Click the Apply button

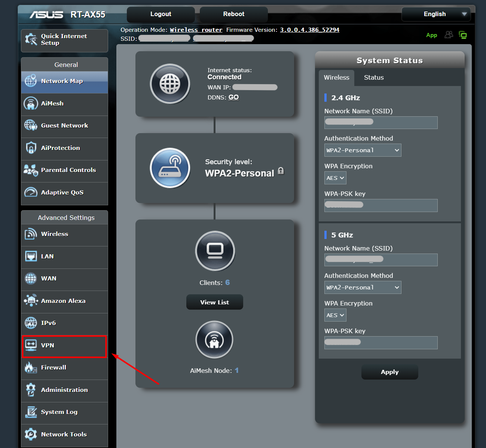pos(389,372)
